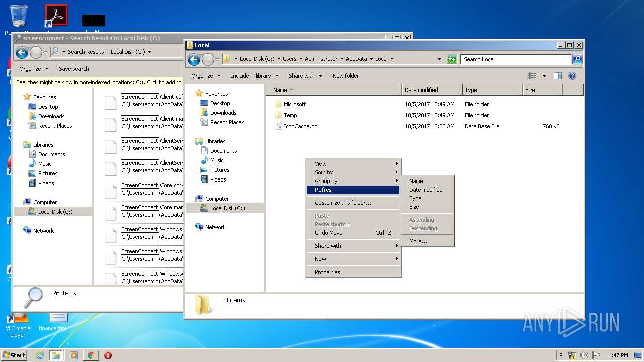Screen dimensions: 644x362
Task: Select Undo Move in the context menu
Action: pos(353,233)
